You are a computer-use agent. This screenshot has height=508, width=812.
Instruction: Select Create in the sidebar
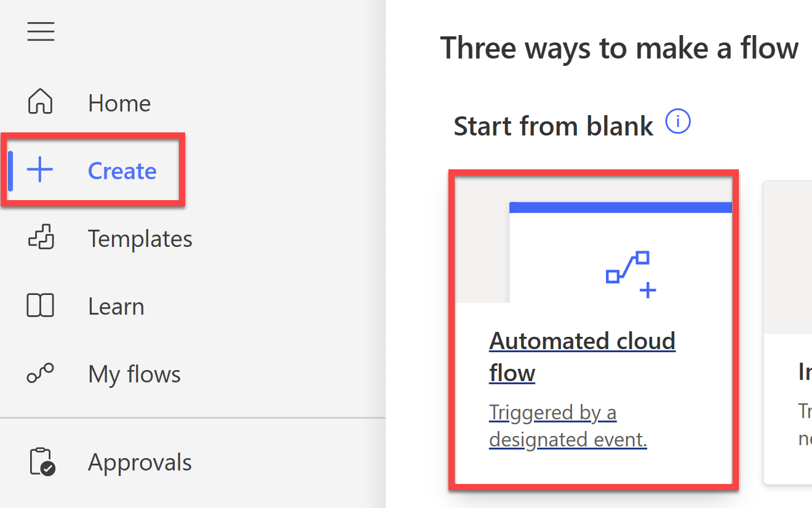(x=122, y=171)
